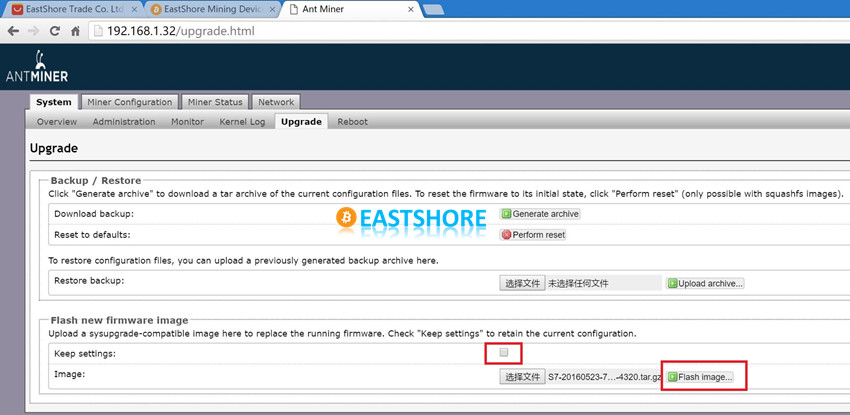Choose file for Restore backup
850x415 pixels.
pos(522,283)
